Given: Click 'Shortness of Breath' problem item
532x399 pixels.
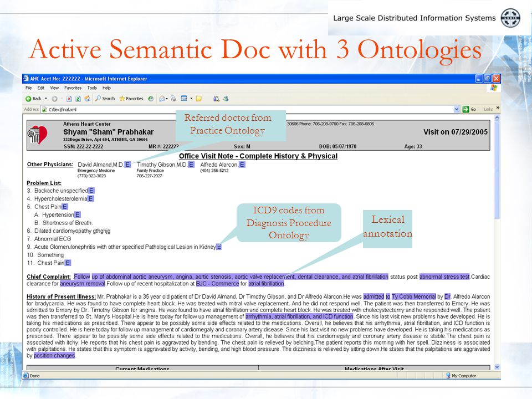Looking at the screenshot, I should (68, 223).
